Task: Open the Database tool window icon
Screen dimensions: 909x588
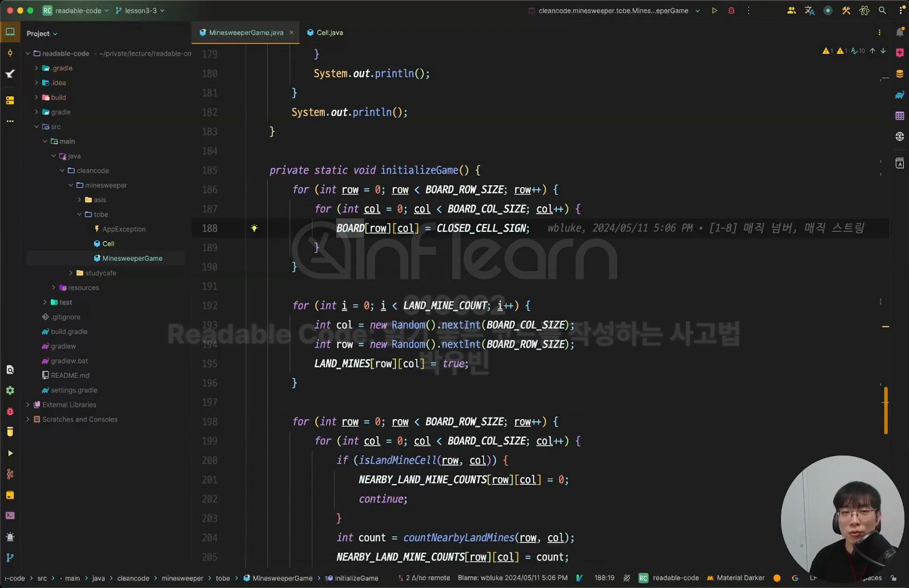Action: click(900, 73)
